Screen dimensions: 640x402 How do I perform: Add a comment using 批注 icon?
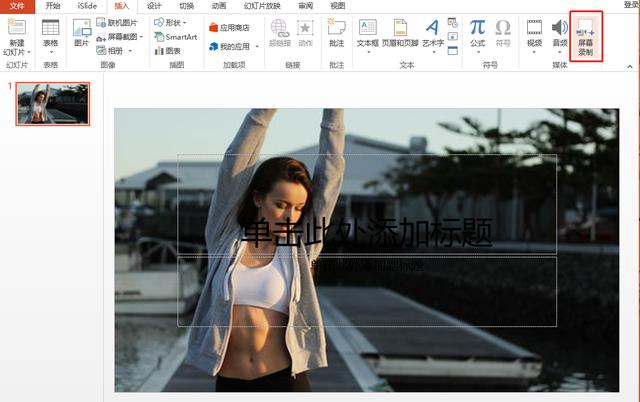336,34
